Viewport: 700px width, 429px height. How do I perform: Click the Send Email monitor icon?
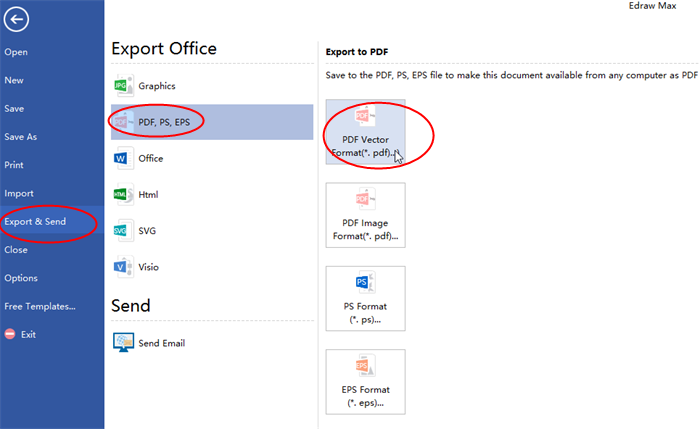coord(124,342)
